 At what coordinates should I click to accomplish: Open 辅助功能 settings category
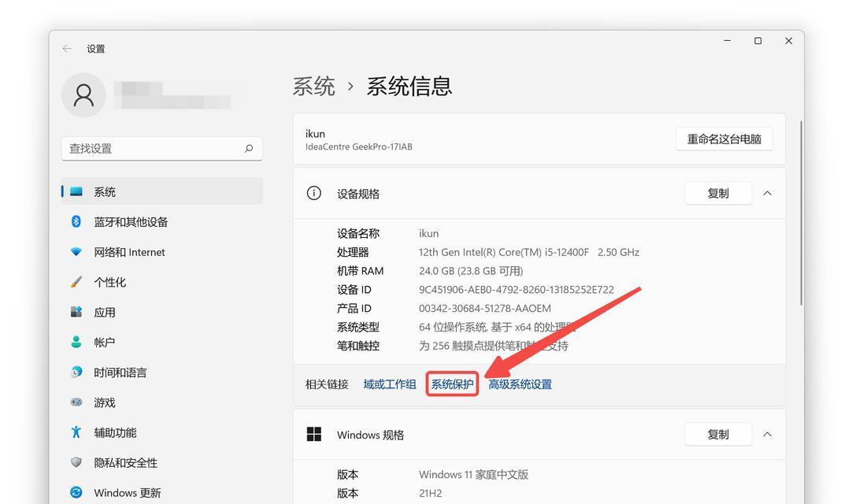click(162, 432)
